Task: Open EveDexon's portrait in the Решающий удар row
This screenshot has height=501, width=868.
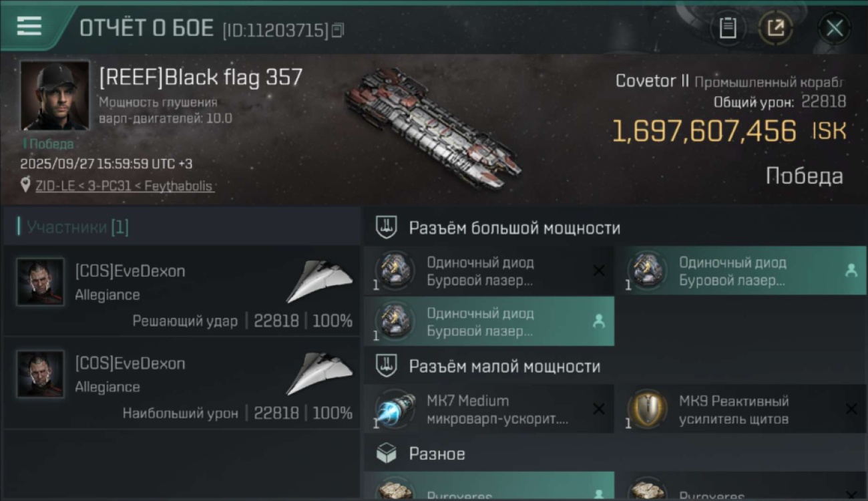Action: 41,282
